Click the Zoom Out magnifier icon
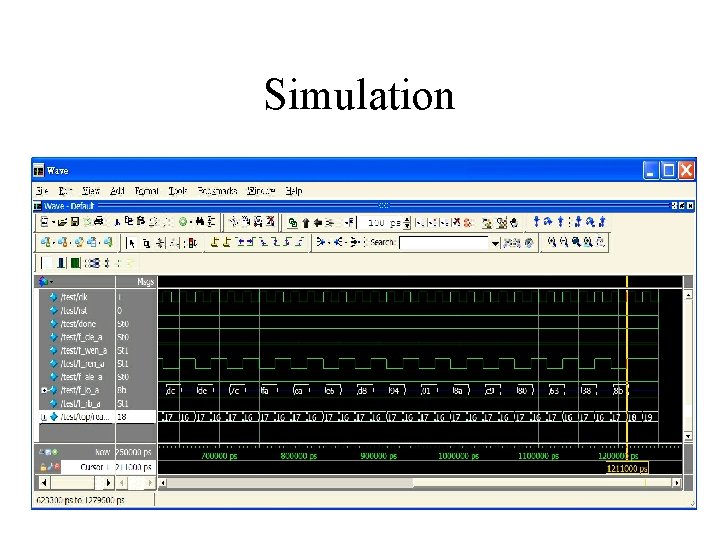This screenshot has width=720, height=540. pyautogui.click(x=564, y=242)
